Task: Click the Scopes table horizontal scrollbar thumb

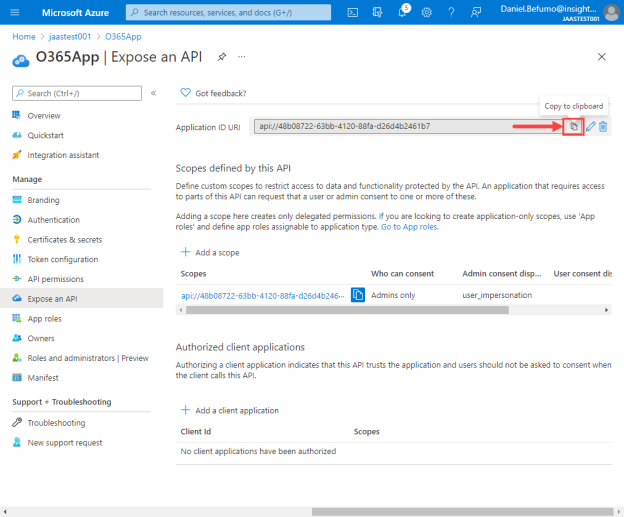Action: (x=347, y=310)
